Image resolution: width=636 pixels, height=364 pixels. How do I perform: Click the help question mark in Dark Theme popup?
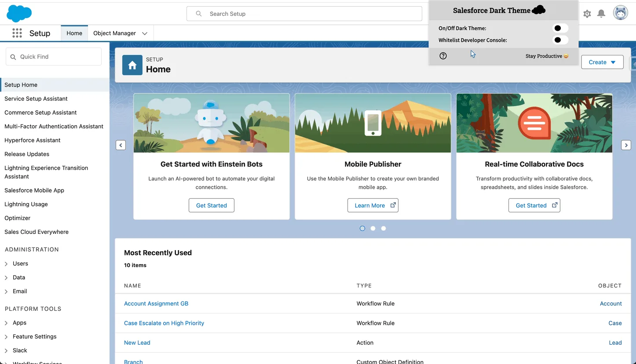[x=443, y=56]
